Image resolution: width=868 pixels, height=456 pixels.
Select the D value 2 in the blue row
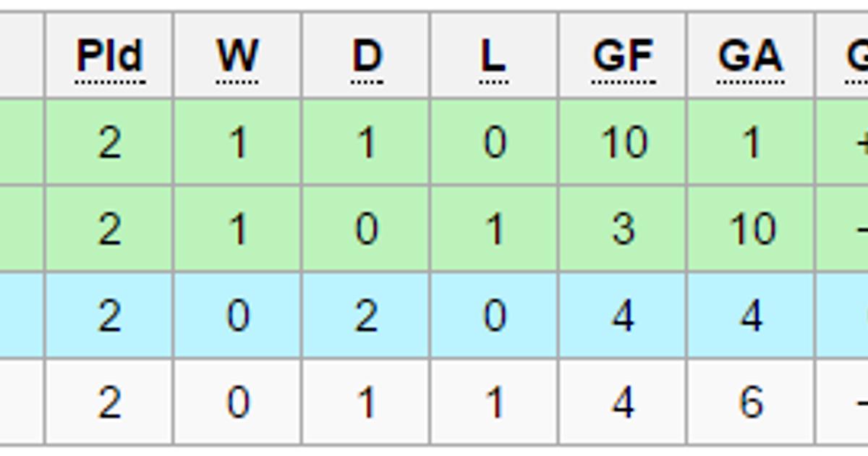pyautogui.click(x=366, y=316)
